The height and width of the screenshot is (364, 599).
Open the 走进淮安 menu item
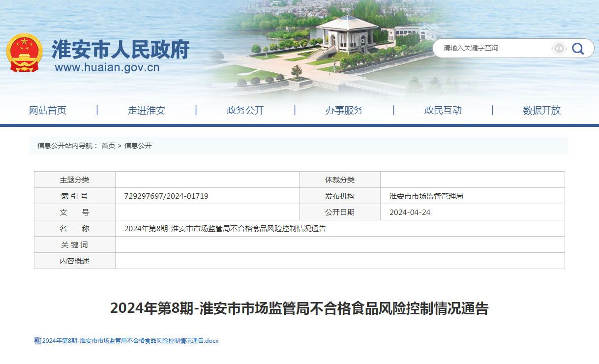(147, 110)
